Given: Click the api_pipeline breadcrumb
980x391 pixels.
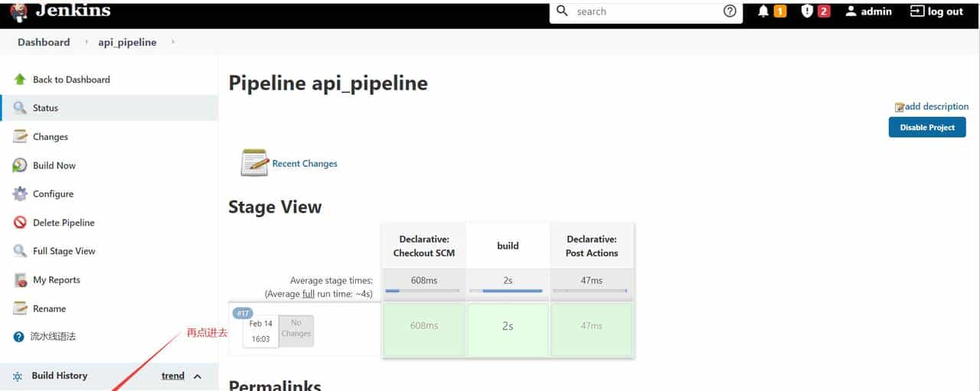Looking at the screenshot, I should click(127, 42).
